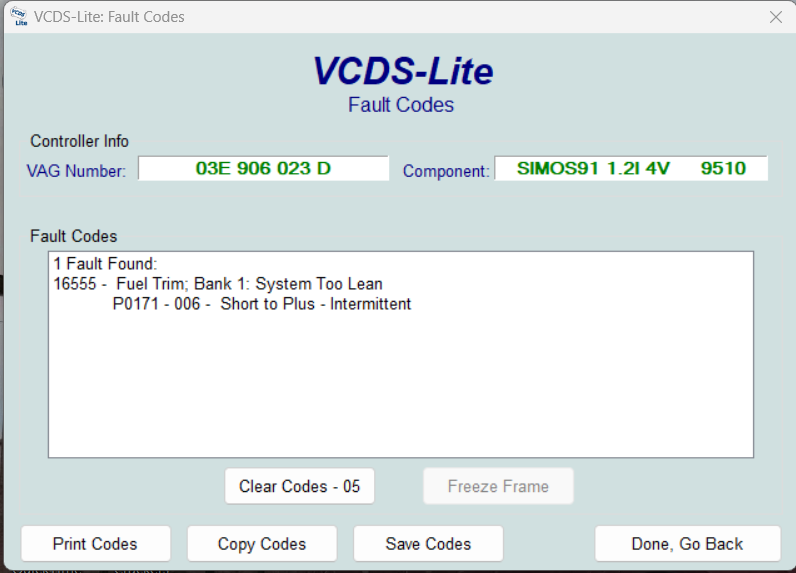This screenshot has height=573, width=796.
Task: Select the Component field SIMOS91 1.2l 4V
Action: tap(632, 168)
